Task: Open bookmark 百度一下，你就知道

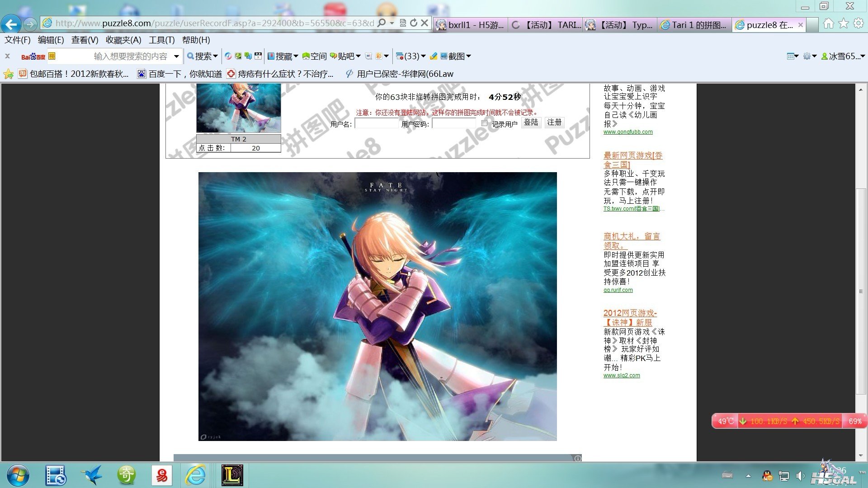Action: pos(180,74)
